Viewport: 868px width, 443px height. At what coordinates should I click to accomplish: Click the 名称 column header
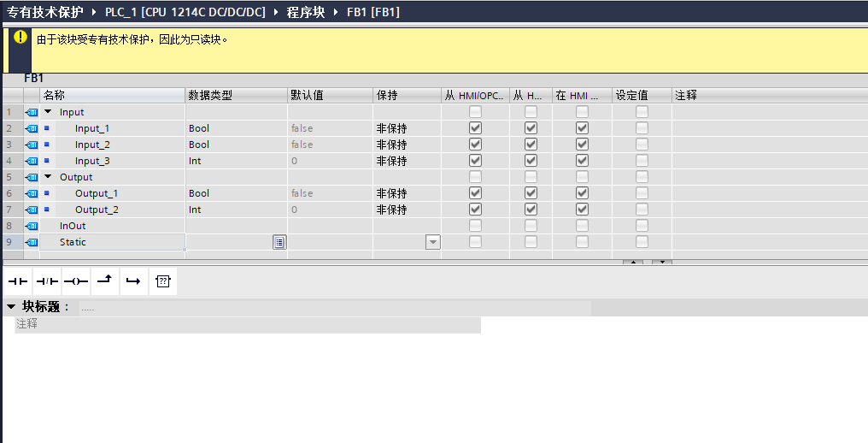(113, 96)
